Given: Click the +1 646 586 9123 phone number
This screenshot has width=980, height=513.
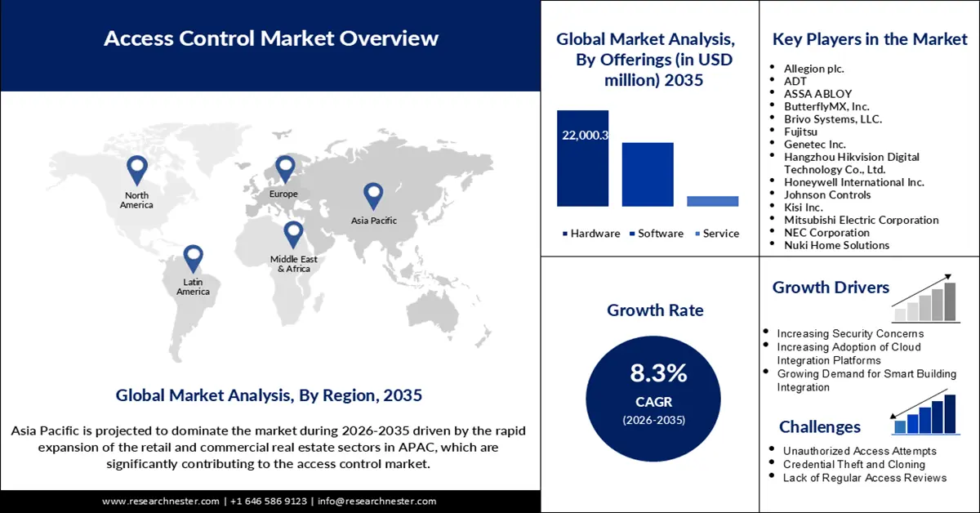Looking at the screenshot, I should pyautogui.click(x=268, y=501).
